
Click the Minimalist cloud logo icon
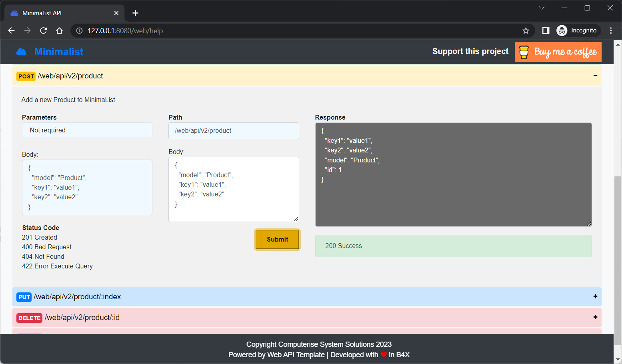[21, 52]
